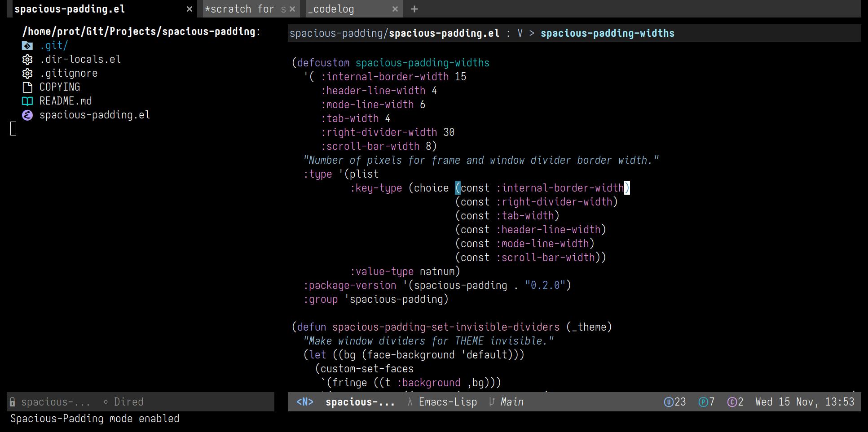Image resolution: width=868 pixels, height=432 pixels.
Task: Close the spacious-padding.el tab
Action: coord(189,9)
